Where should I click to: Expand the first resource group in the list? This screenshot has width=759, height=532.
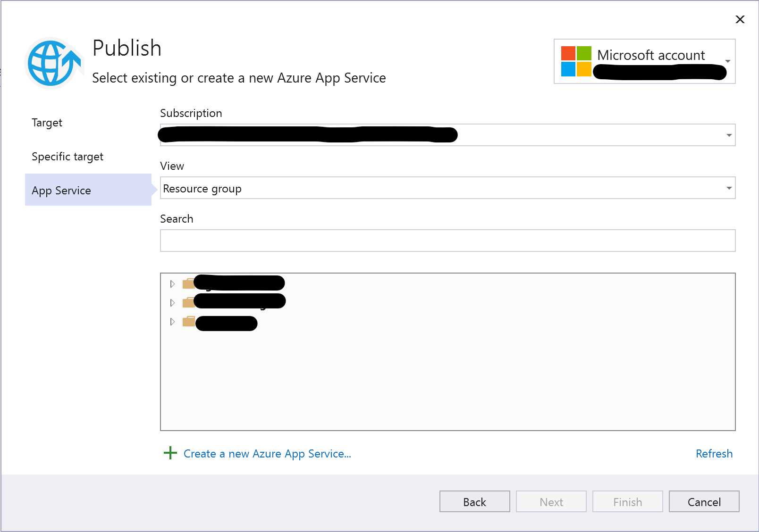click(172, 283)
